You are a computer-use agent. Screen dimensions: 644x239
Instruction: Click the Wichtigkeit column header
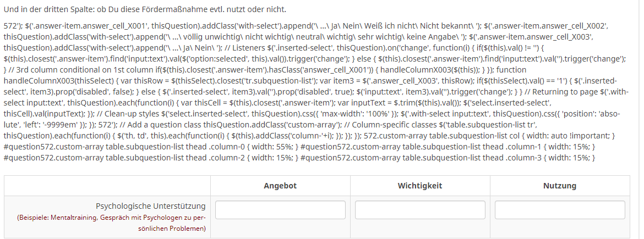pos(420,186)
